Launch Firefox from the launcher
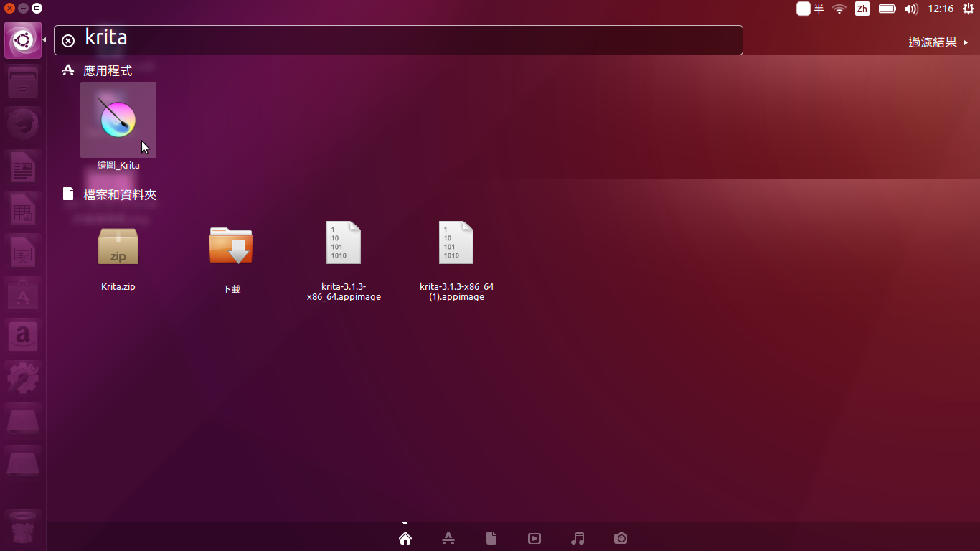 [x=23, y=125]
